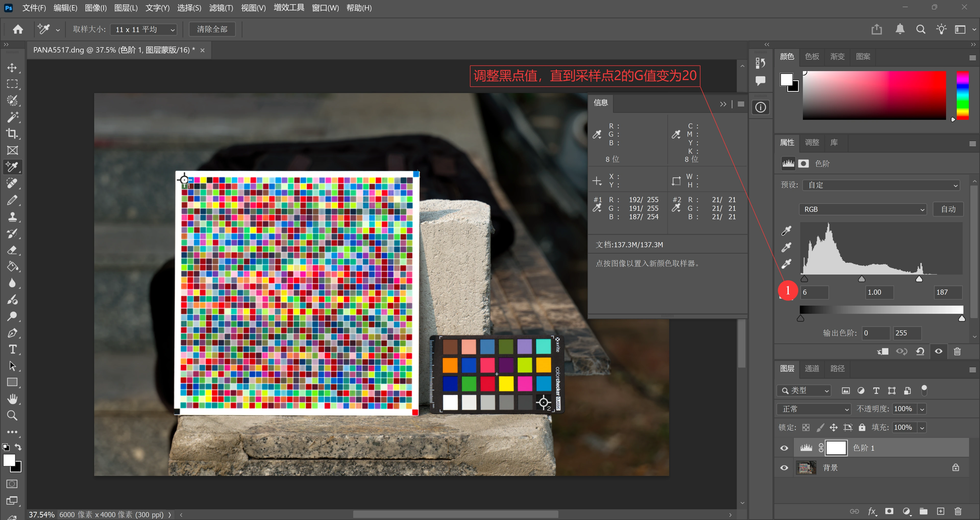This screenshot has width=980, height=520.
Task: Open the RGB channel dropdown
Action: [862, 210]
